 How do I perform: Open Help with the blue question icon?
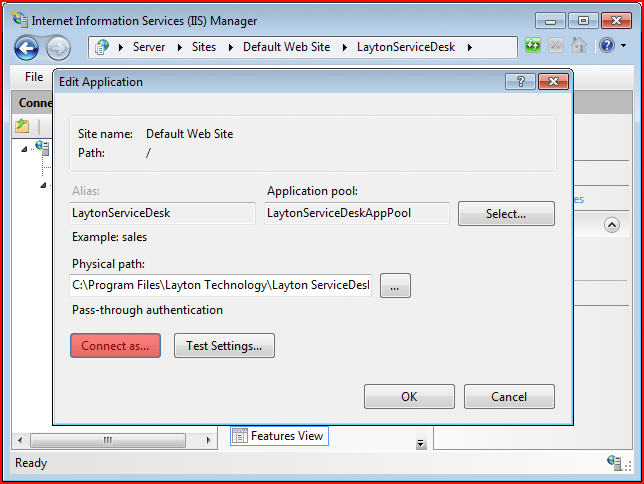(607, 45)
